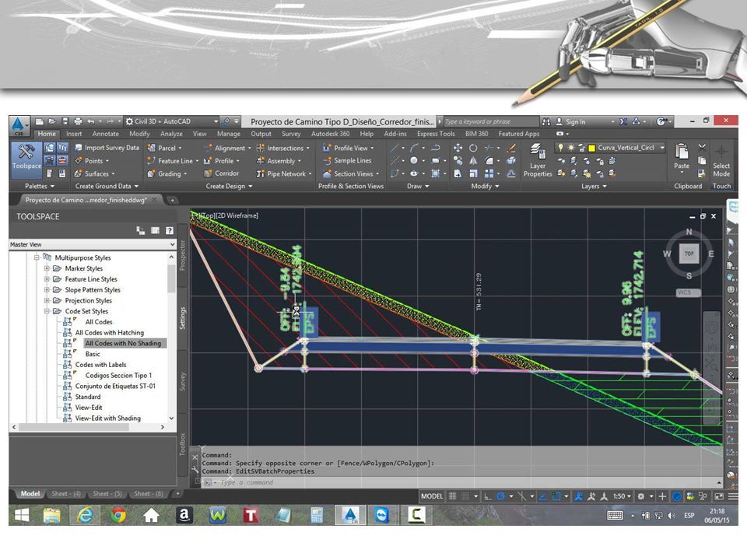The image size is (747, 560).
Task: Click the Profile View tool
Action: click(x=349, y=148)
